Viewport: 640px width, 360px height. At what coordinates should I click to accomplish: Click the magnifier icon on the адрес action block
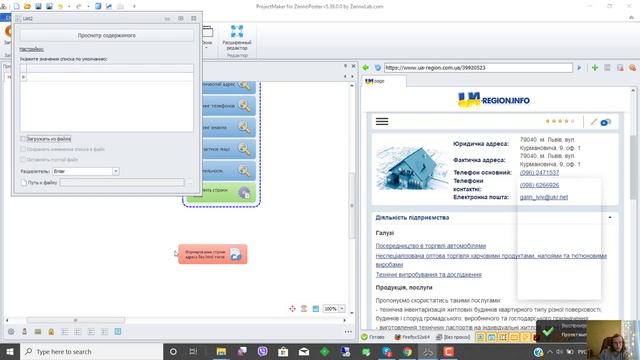coord(244,85)
